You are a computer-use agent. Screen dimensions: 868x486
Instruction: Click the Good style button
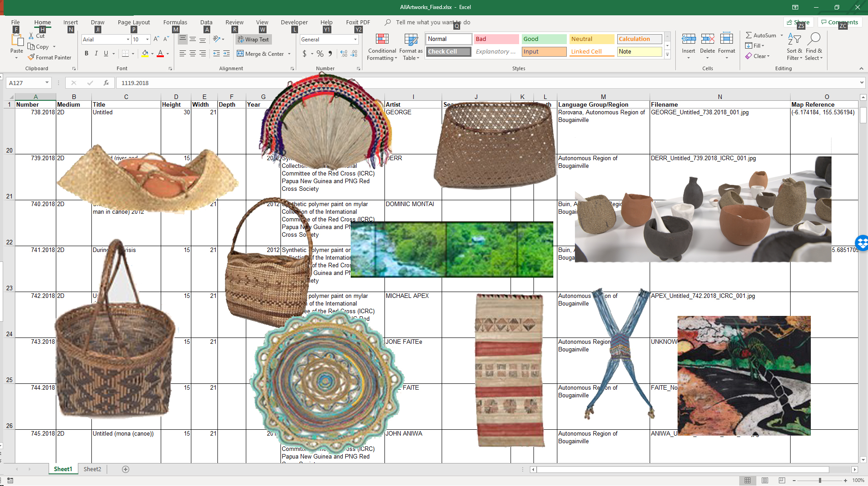click(542, 39)
